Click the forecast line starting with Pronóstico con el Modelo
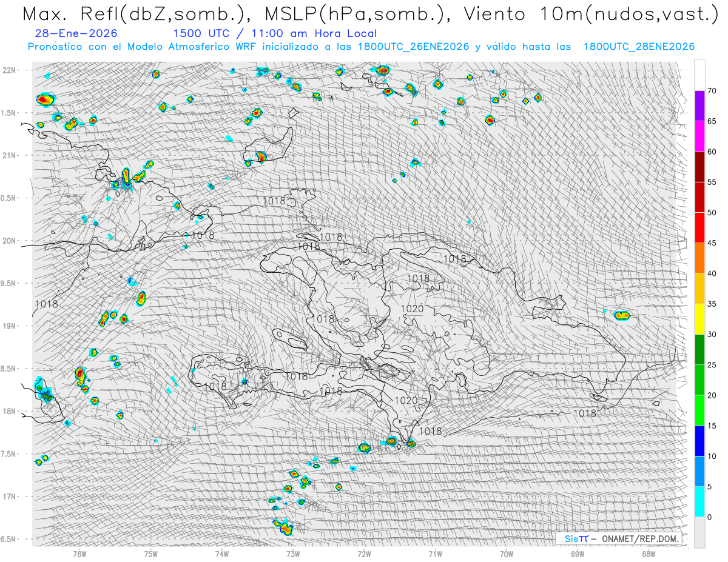This screenshot has width=728, height=562. coord(361,47)
